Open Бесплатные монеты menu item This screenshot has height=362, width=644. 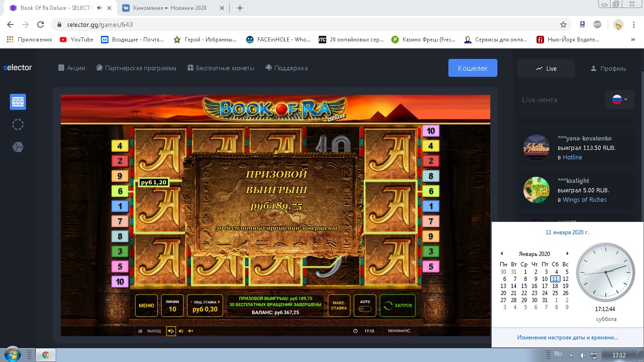click(x=221, y=68)
